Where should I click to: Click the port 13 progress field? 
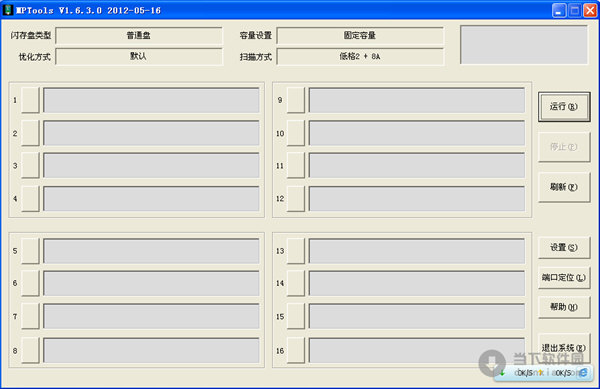(417, 251)
